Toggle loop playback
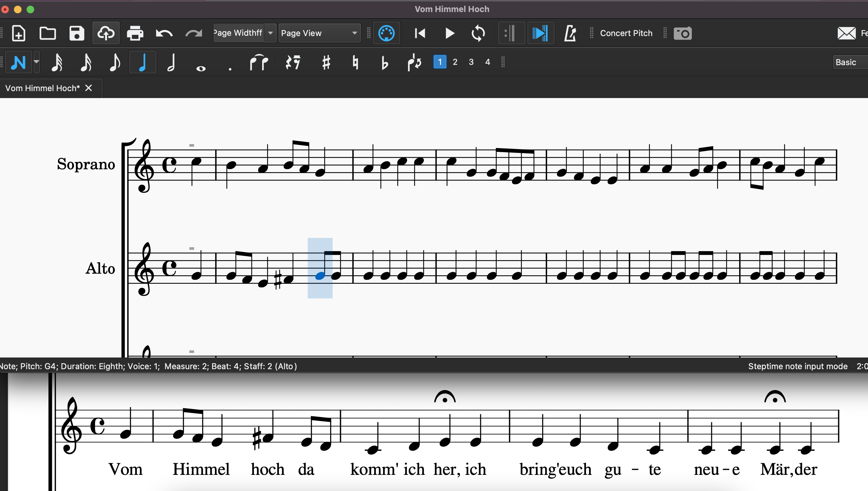The width and height of the screenshot is (868, 491). [478, 33]
